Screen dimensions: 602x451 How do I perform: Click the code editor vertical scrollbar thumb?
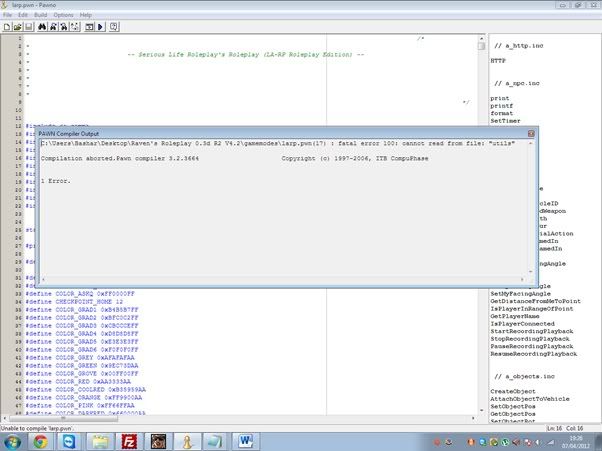[x=481, y=46]
